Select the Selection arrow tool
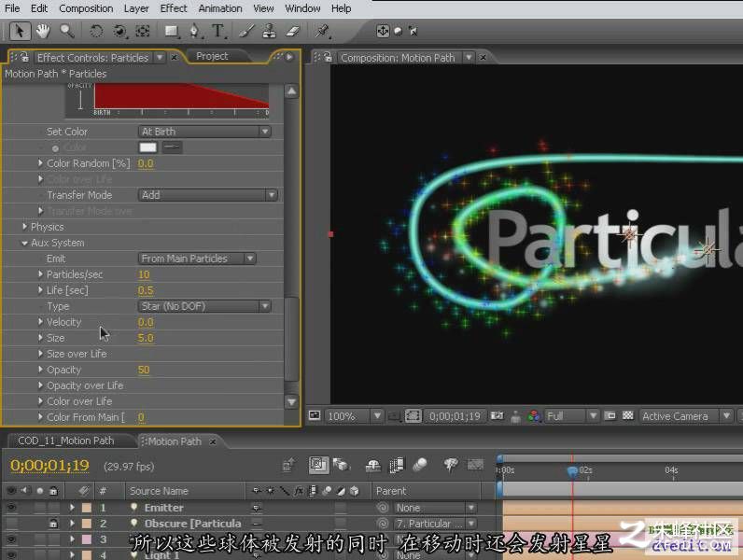Image resolution: width=743 pixels, height=560 pixels. (20, 32)
